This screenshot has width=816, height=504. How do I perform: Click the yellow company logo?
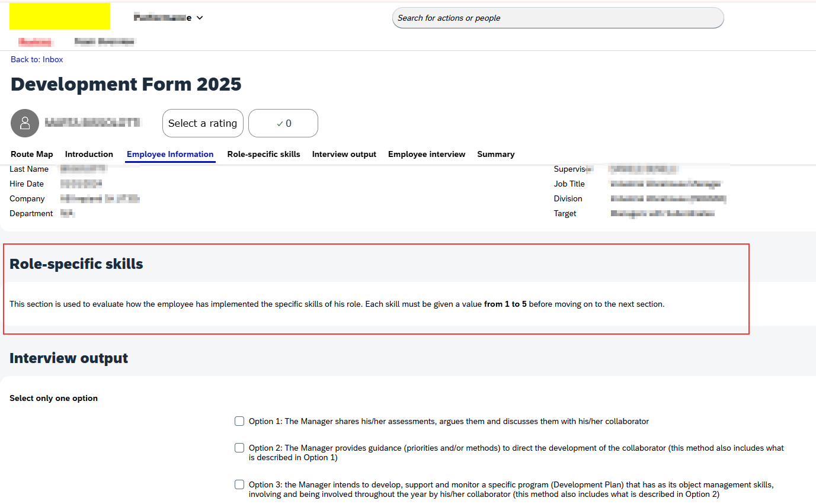click(x=59, y=16)
